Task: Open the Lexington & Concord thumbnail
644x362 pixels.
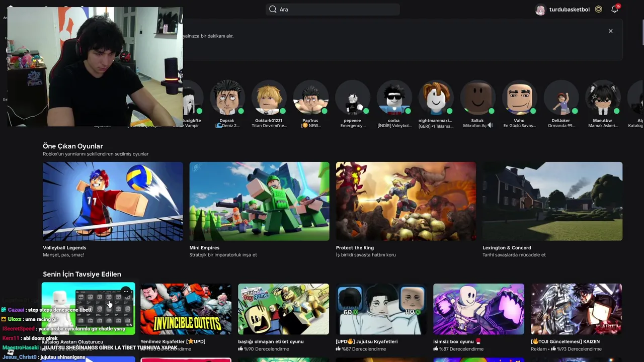Action: (552, 201)
